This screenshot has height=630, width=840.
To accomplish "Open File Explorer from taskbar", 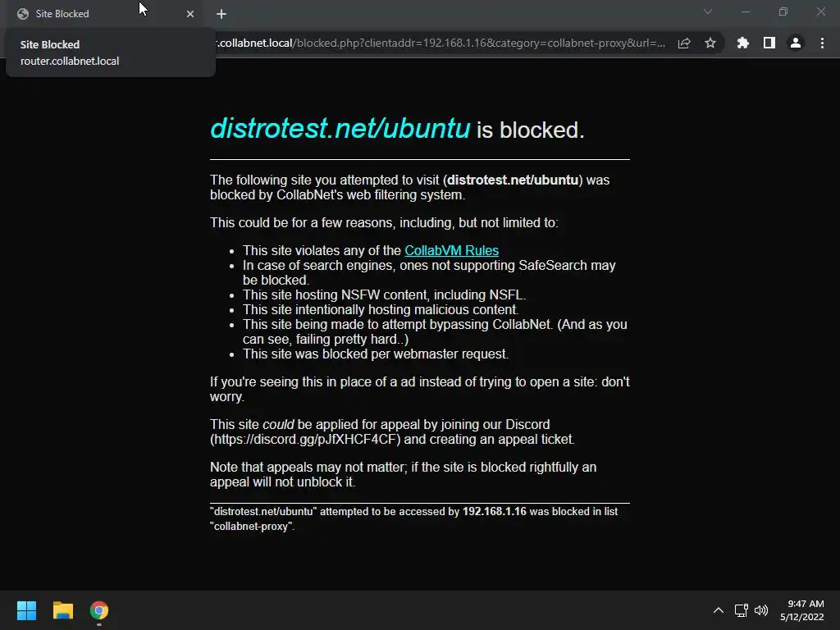I will coord(62,610).
